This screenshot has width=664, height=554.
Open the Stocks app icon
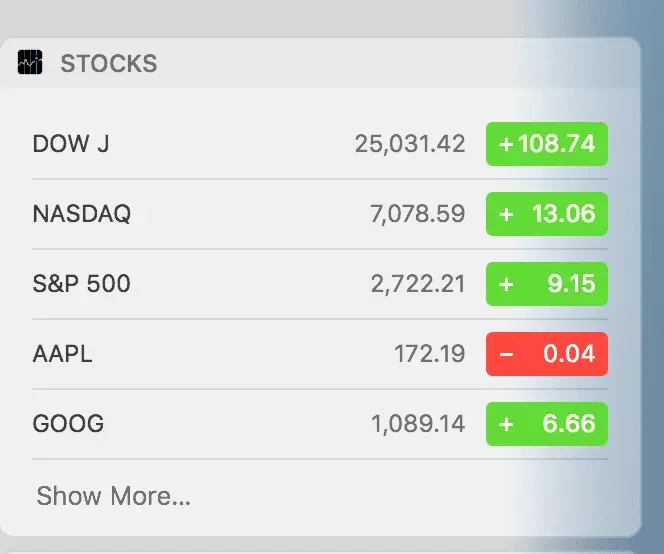[30, 63]
